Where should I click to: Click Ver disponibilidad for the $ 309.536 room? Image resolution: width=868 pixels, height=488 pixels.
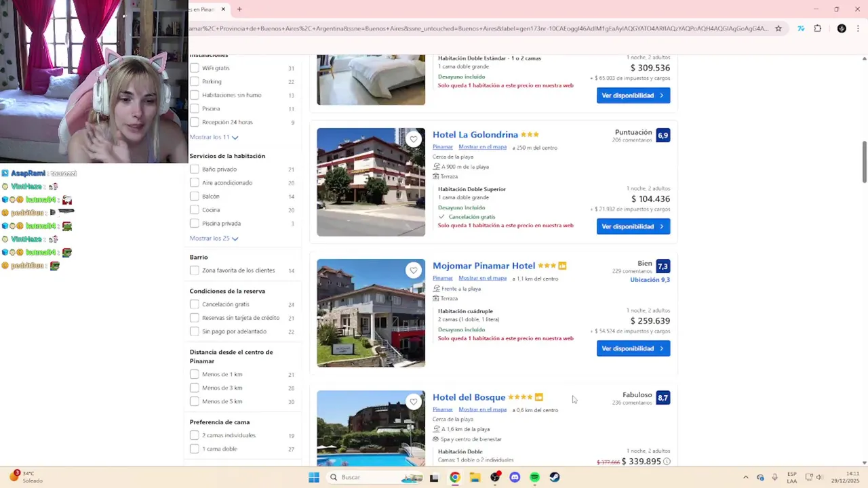(633, 96)
